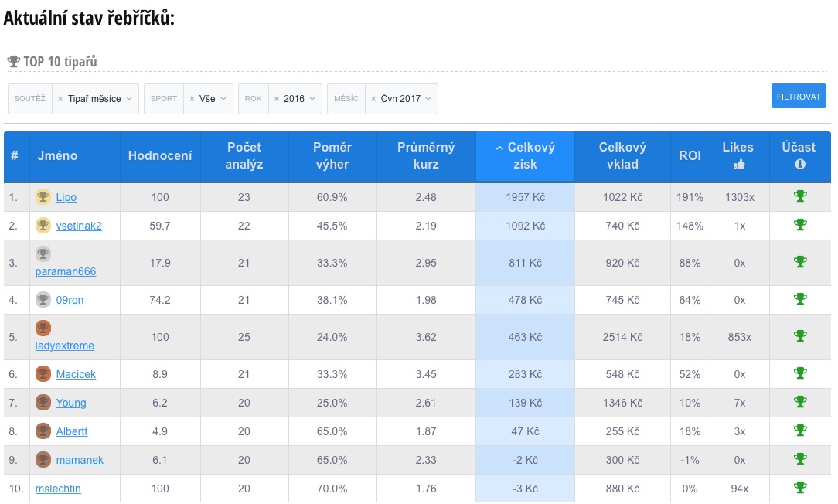Click green trophy in mslechtin's row

point(800,488)
